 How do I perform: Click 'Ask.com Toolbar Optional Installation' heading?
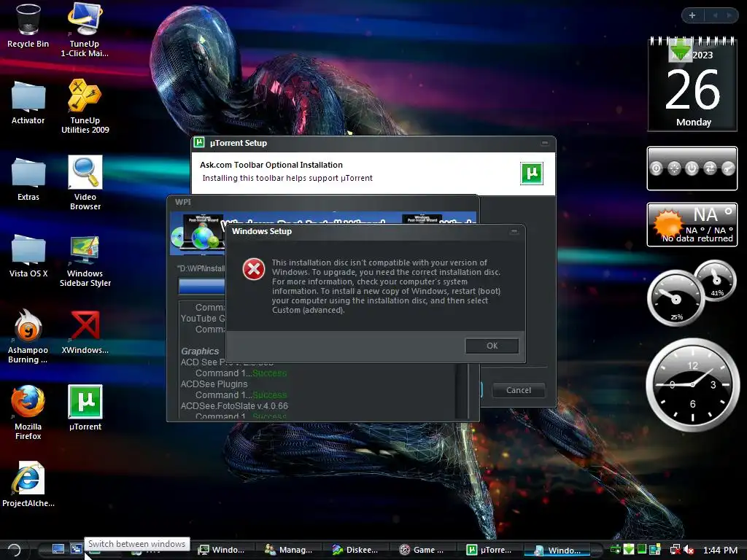[271, 165]
